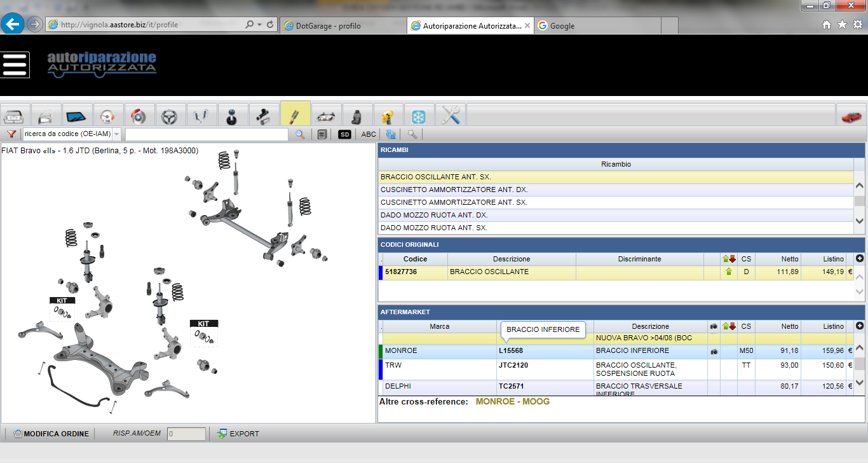This screenshot has height=463, width=868.
Task: Select the gauge instruments category icon
Action: pyautogui.click(x=108, y=116)
